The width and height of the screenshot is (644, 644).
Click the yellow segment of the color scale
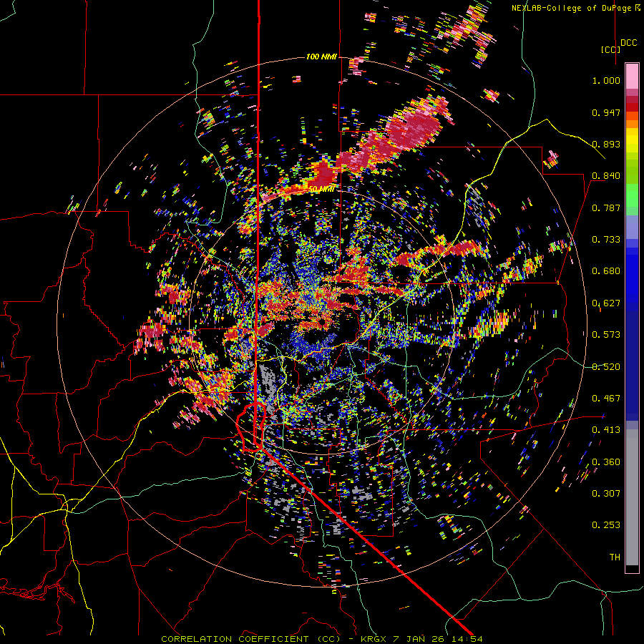(x=632, y=140)
